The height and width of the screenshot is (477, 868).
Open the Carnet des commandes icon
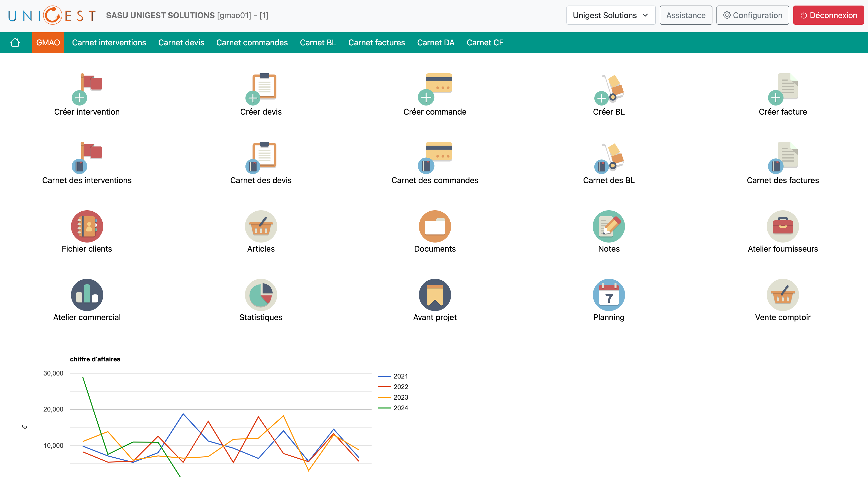click(435, 157)
